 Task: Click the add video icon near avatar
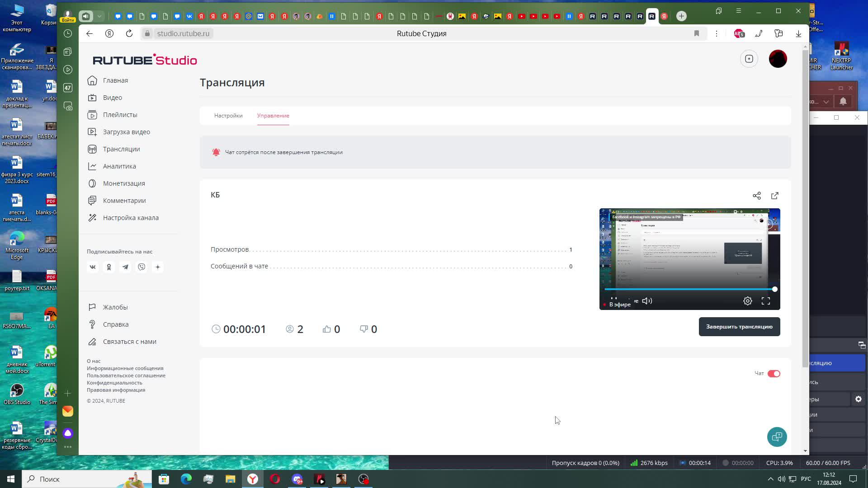coord(749,59)
